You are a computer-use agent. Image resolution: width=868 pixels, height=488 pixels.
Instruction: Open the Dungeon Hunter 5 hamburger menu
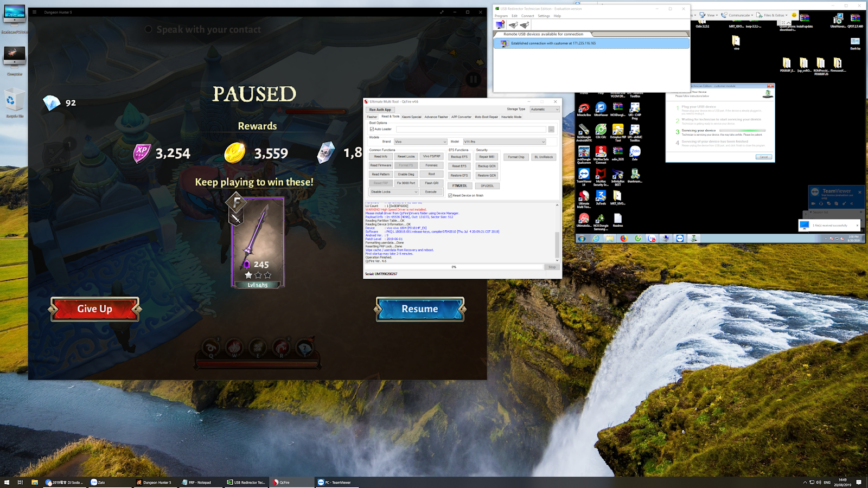coord(34,12)
